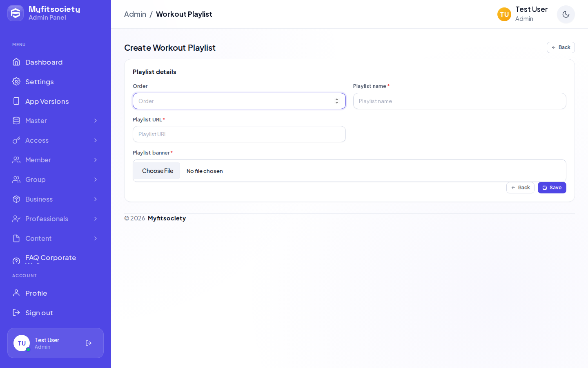Expand the Content submenu chevron

(x=96, y=238)
